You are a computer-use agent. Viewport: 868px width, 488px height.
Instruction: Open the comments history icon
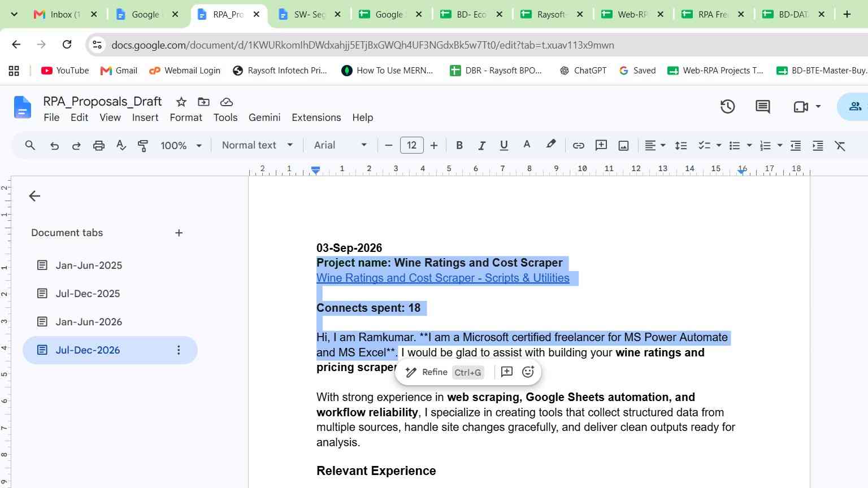pyautogui.click(x=762, y=106)
